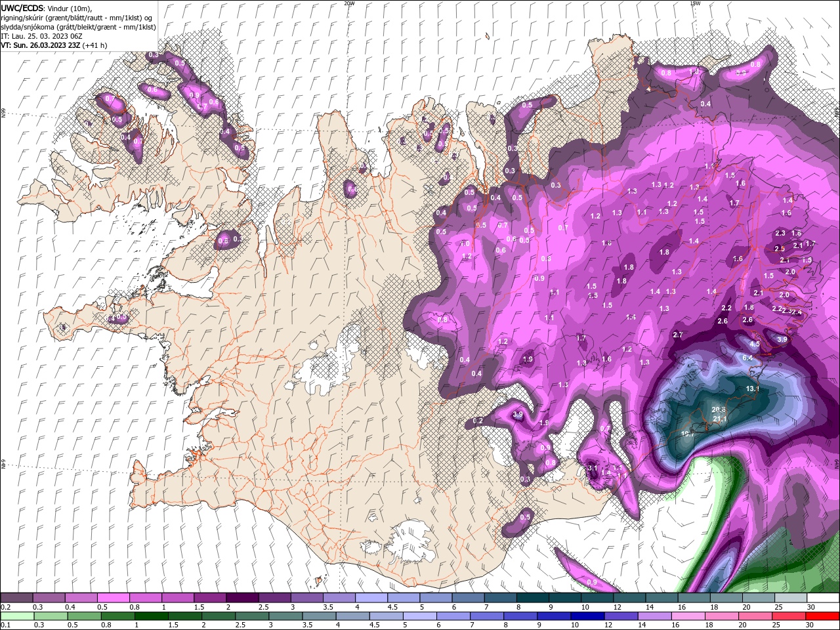
Task: Click the top legend swatch between 8 and 9
Action: coord(533,598)
